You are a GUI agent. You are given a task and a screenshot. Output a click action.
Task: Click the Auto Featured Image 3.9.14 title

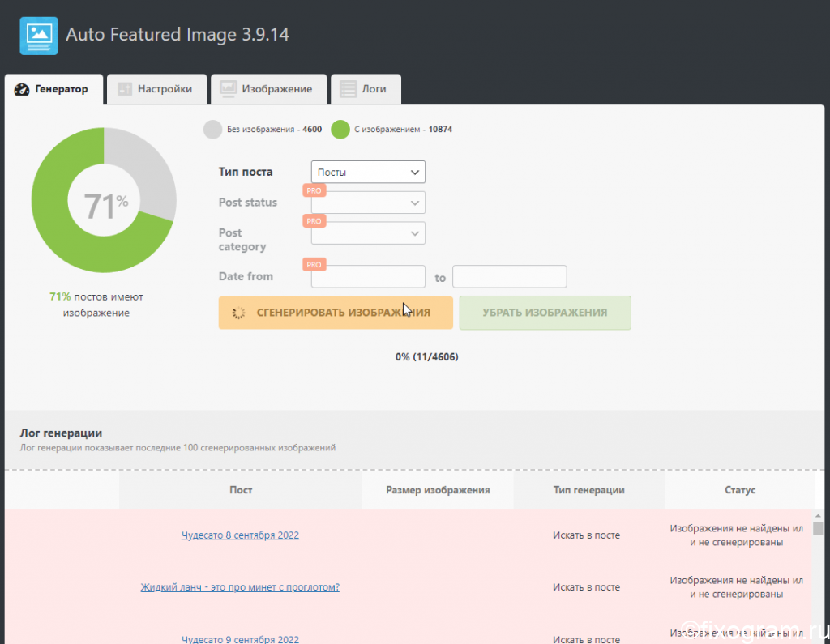178,34
